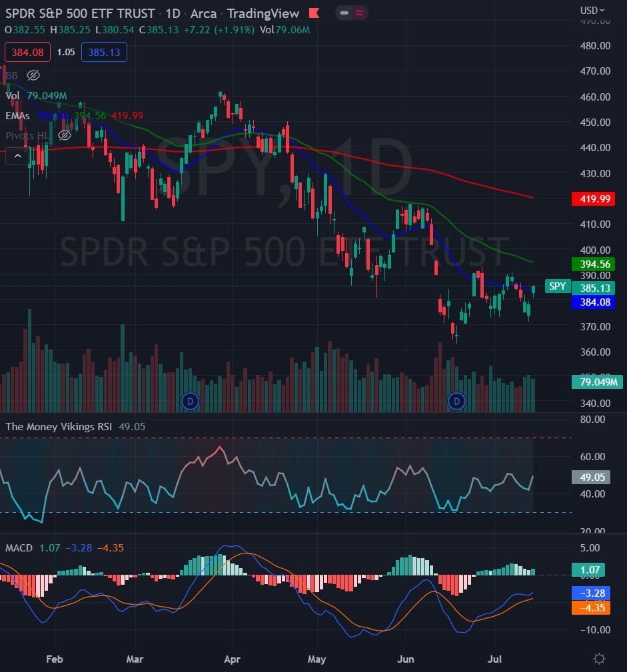Click the SPDR S&P 500 ETF TRUST title

(80, 14)
